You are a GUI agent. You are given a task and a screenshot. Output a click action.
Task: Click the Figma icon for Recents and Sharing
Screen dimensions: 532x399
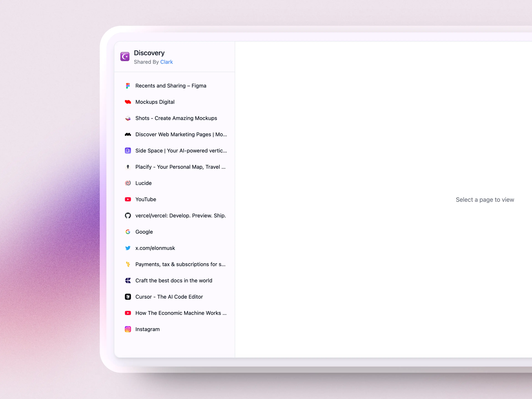point(127,85)
